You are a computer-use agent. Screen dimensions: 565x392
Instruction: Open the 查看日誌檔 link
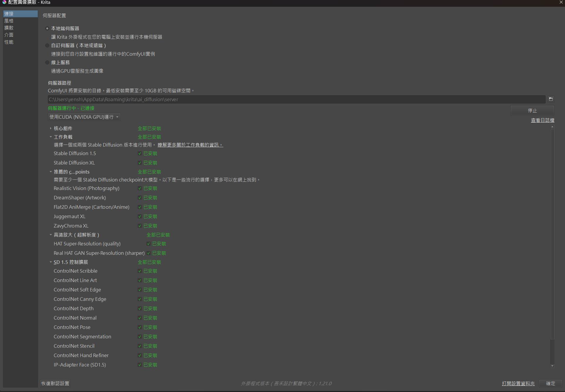click(542, 120)
